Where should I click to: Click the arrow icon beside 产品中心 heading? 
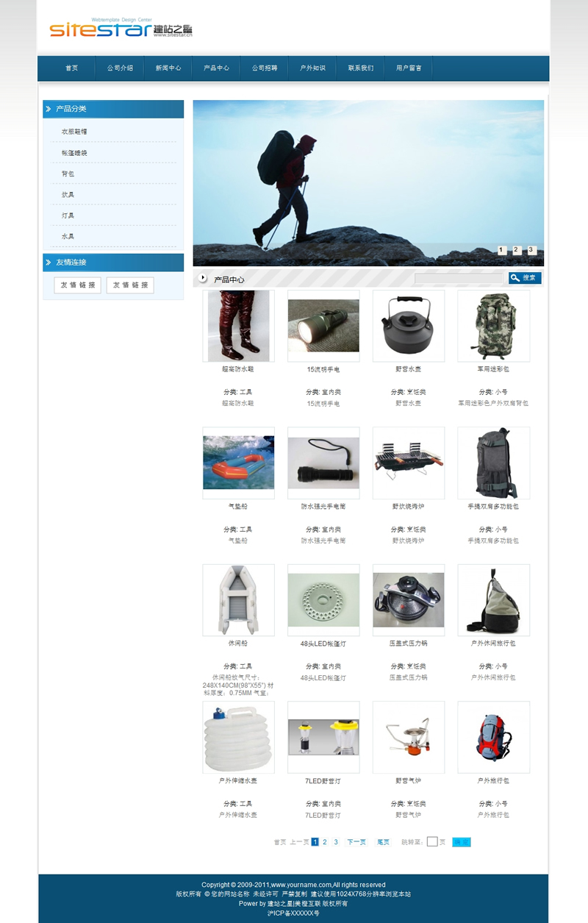(x=204, y=278)
